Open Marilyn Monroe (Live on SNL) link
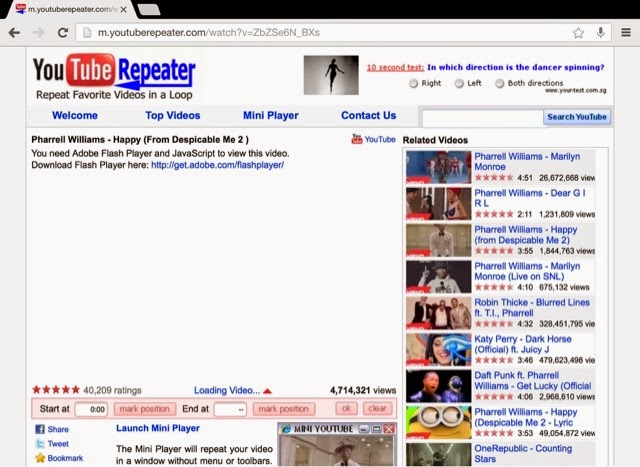Image resolution: width=640 pixels, height=467 pixels. click(527, 271)
